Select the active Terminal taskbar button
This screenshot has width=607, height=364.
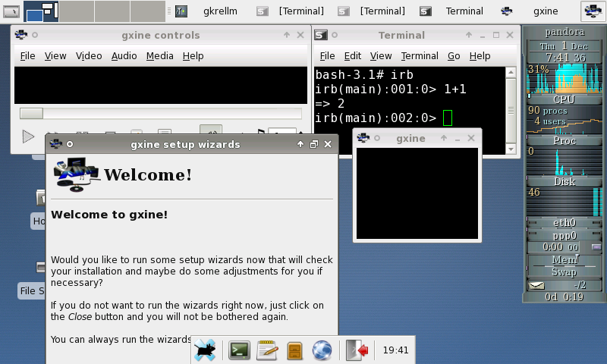[x=454, y=11]
